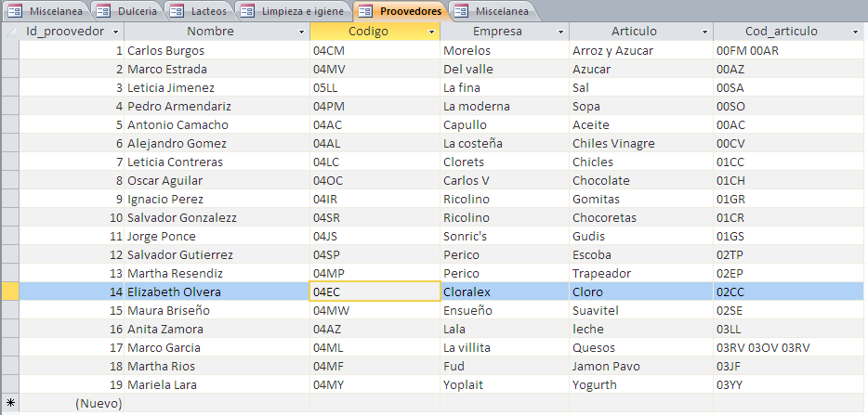Click the (Nuevo) cell in new row
Image resolution: width=868 pixels, height=415 pixels.
click(x=72, y=403)
